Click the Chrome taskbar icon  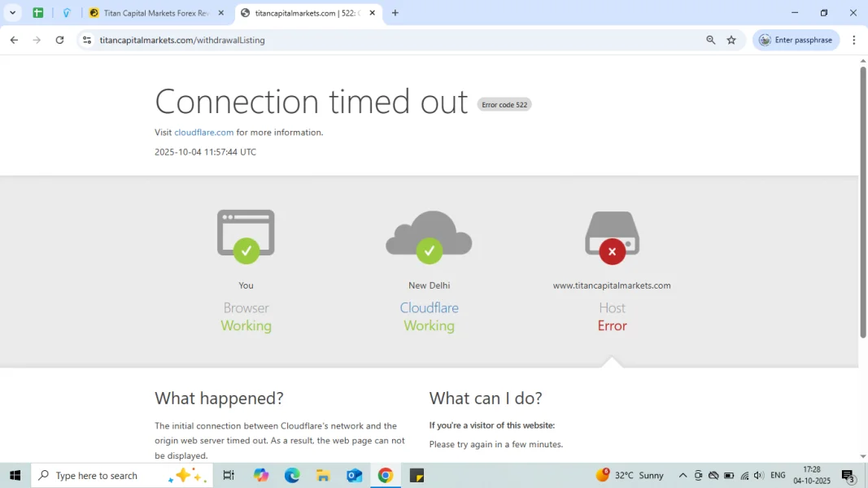[386, 475]
